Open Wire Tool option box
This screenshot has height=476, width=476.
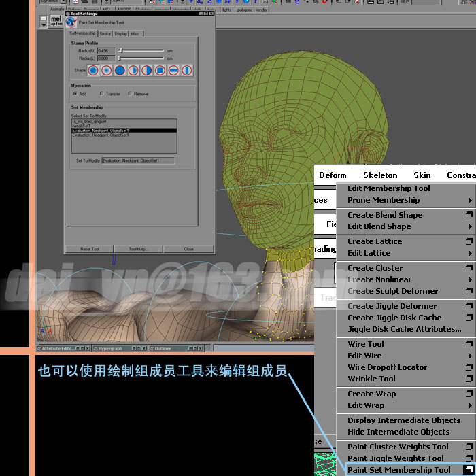pyautogui.click(x=469, y=344)
